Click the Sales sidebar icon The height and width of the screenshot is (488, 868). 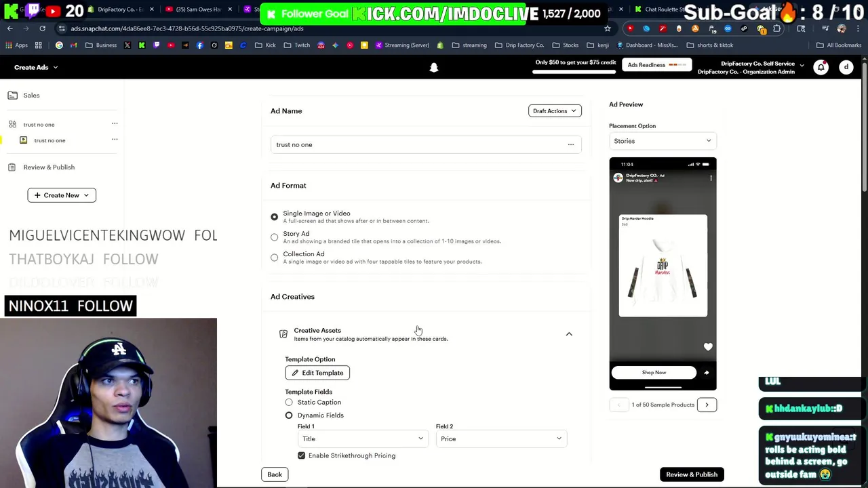(x=12, y=96)
